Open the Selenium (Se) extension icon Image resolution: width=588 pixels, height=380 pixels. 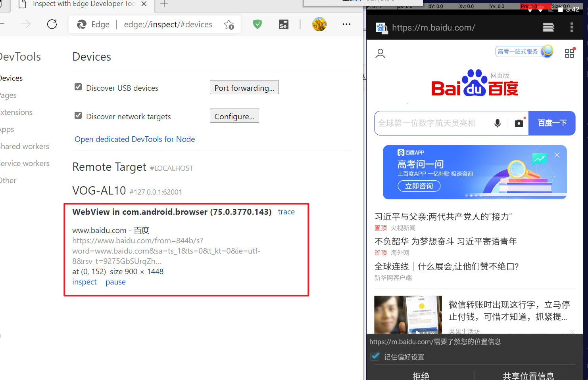pos(283,25)
